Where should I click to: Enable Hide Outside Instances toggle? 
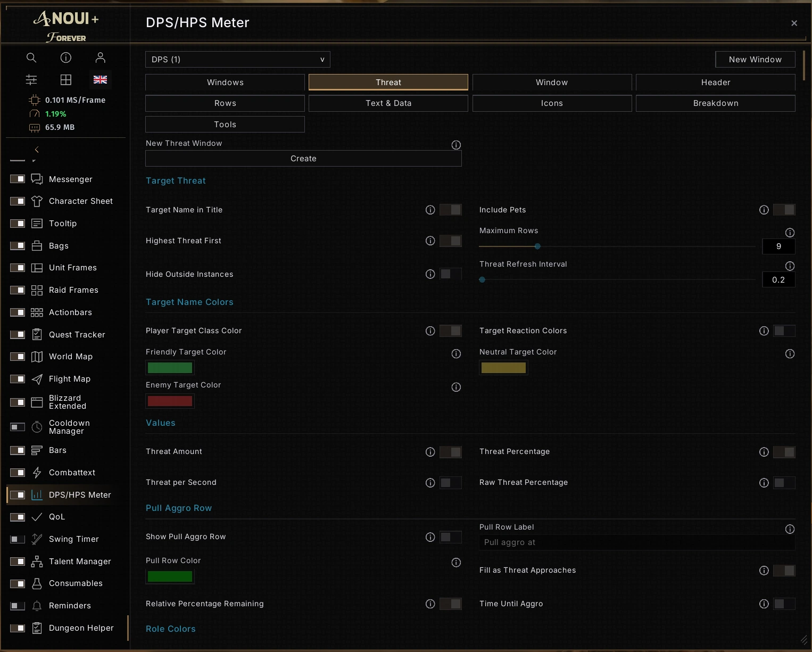451,274
